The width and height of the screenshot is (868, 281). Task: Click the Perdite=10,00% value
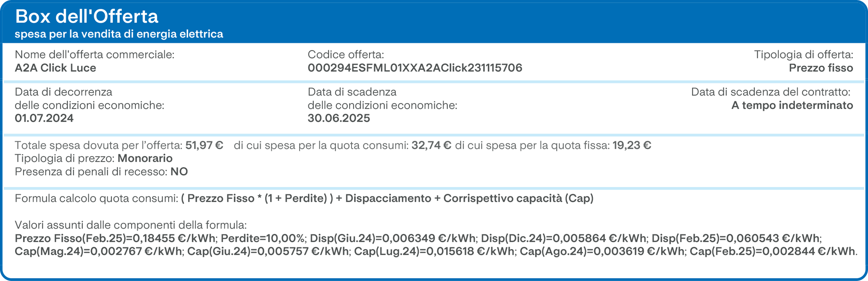pyautogui.click(x=263, y=238)
